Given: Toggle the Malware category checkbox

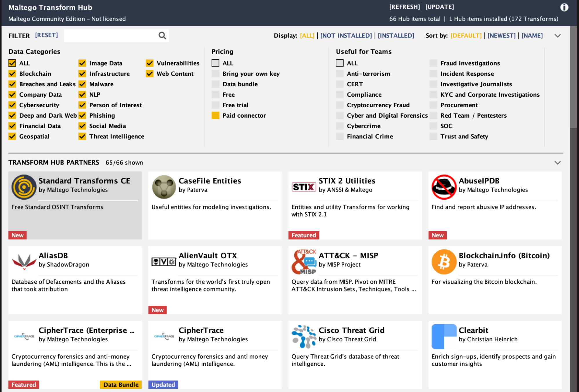Looking at the screenshot, I should pyautogui.click(x=82, y=84).
